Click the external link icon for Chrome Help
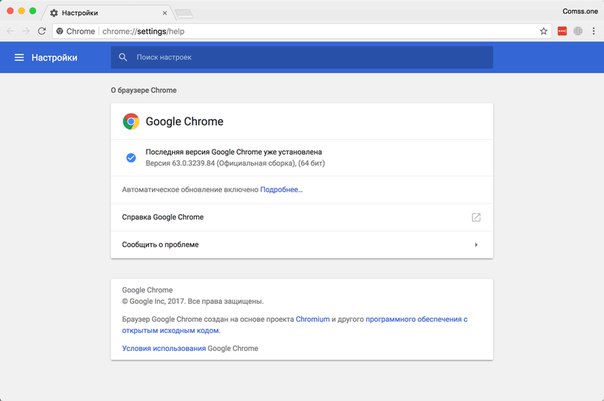The height and width of the screenshot is (401, 604). 476,217
